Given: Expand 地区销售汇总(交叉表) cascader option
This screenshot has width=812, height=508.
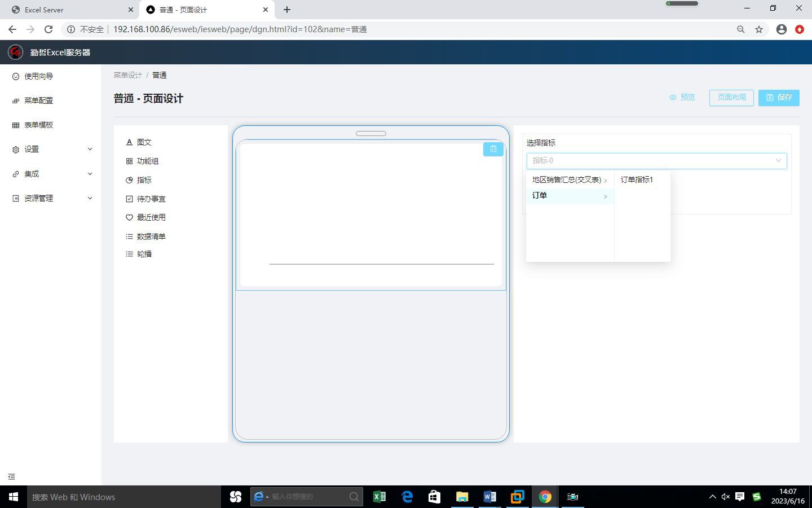Looking at the screenshot, I should pos(569,180).
